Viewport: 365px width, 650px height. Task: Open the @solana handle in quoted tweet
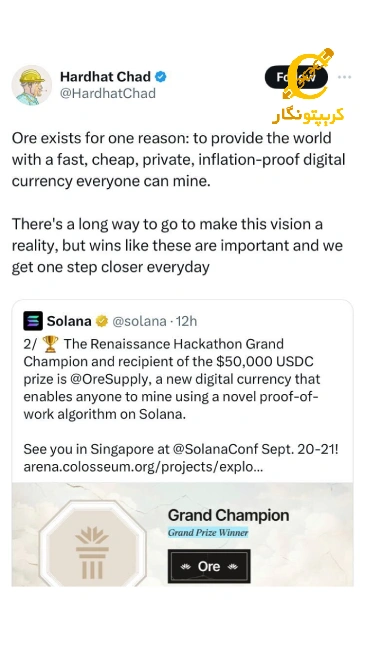pyautogui.click(x=139, y=321)
